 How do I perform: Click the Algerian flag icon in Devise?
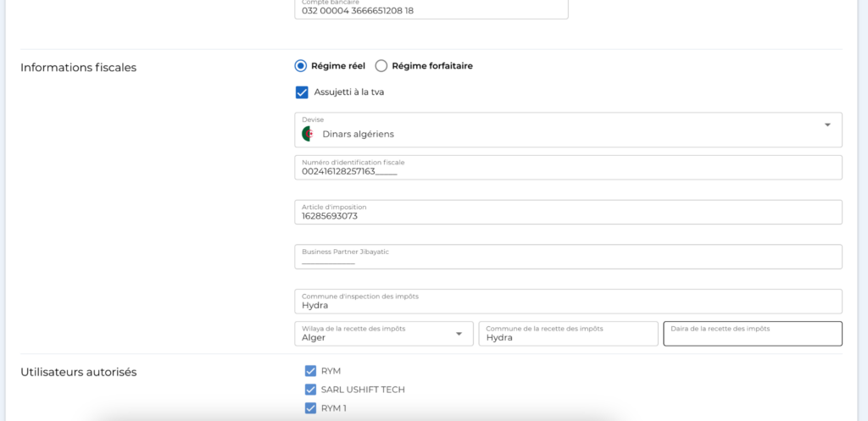308,134
